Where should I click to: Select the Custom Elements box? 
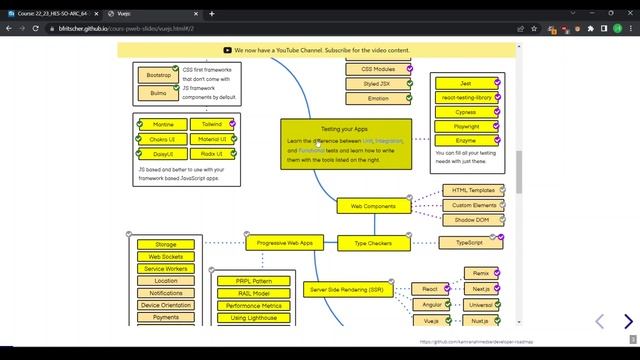click(473, 205)
